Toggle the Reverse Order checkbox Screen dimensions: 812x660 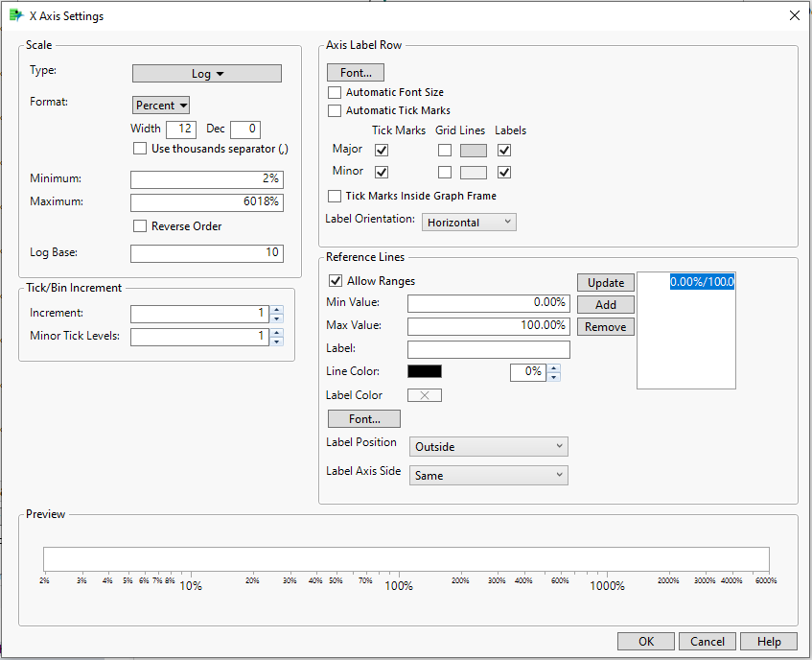(141, 226)
